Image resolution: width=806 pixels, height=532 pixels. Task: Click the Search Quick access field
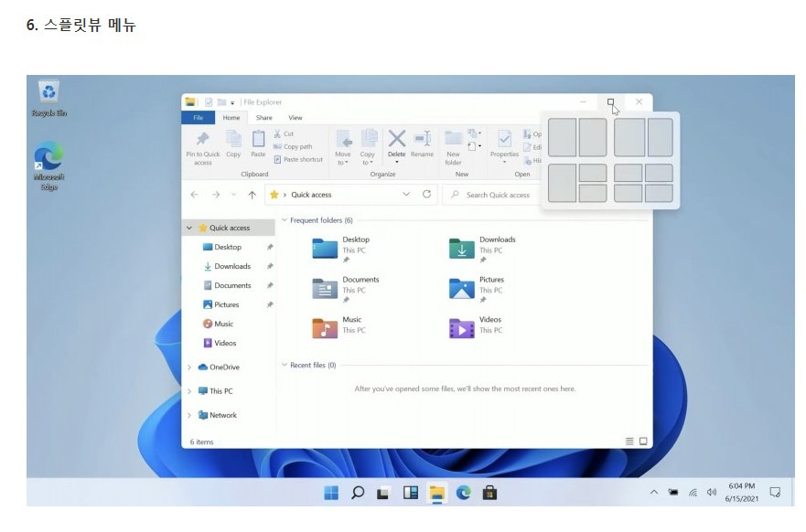(x=492, y=195)
